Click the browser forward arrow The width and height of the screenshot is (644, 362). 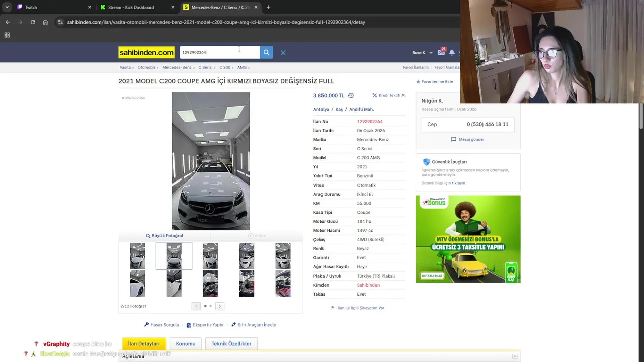20,22
